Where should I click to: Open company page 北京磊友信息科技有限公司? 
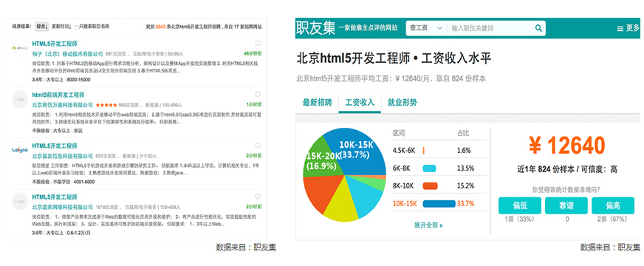63,156
